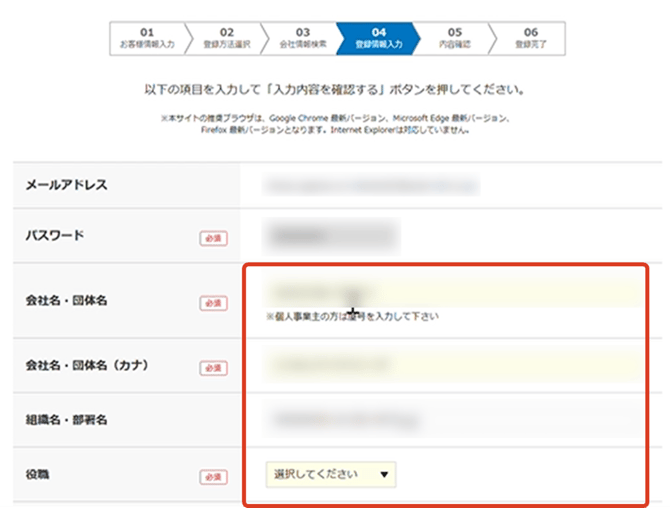Click the 必須 badge beside 会社名・団体名（カナ）
The width and height of the screenshot is (670, 508).
212,366
